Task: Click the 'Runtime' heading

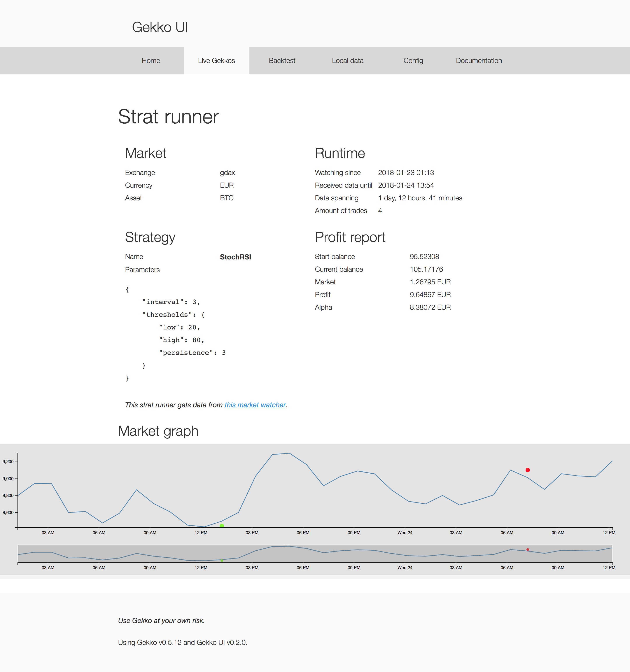Action: pyautogui.click(x=340, y=153)
